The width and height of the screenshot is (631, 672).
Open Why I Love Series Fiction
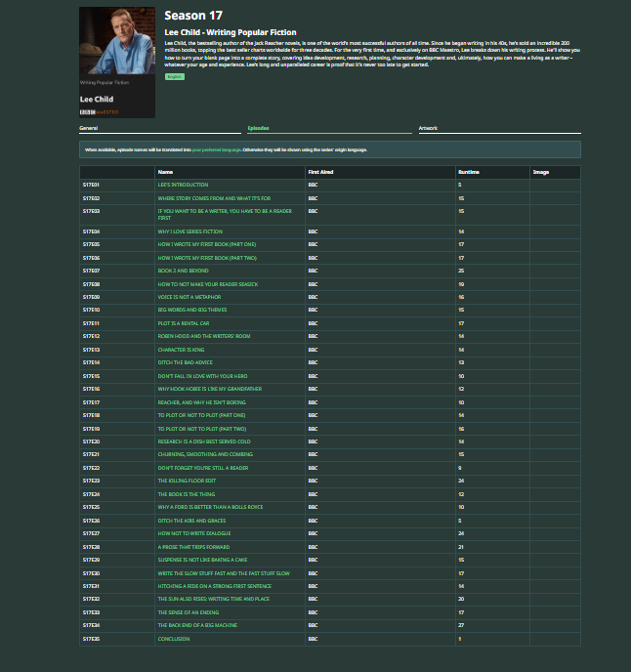189,231
